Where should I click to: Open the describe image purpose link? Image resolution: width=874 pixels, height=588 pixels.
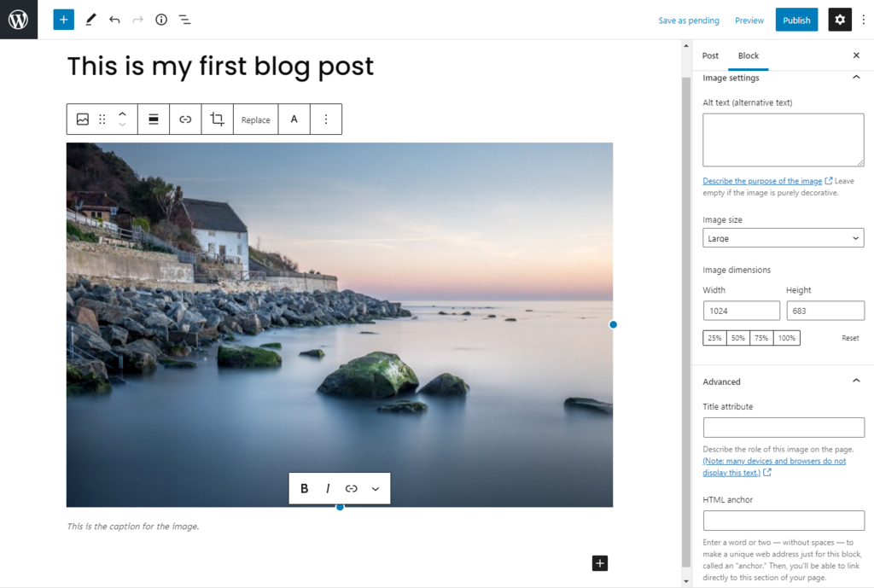[759, 180]
